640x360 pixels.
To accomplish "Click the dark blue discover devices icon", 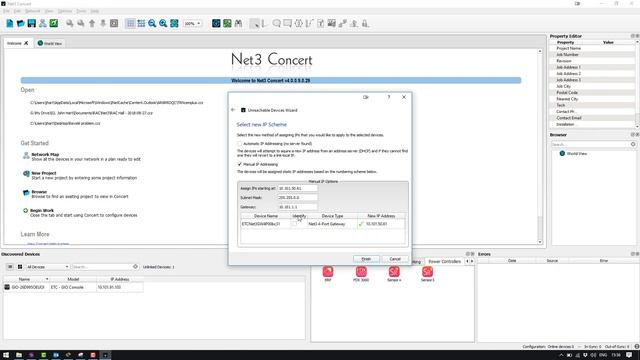I will click(216, 23).
